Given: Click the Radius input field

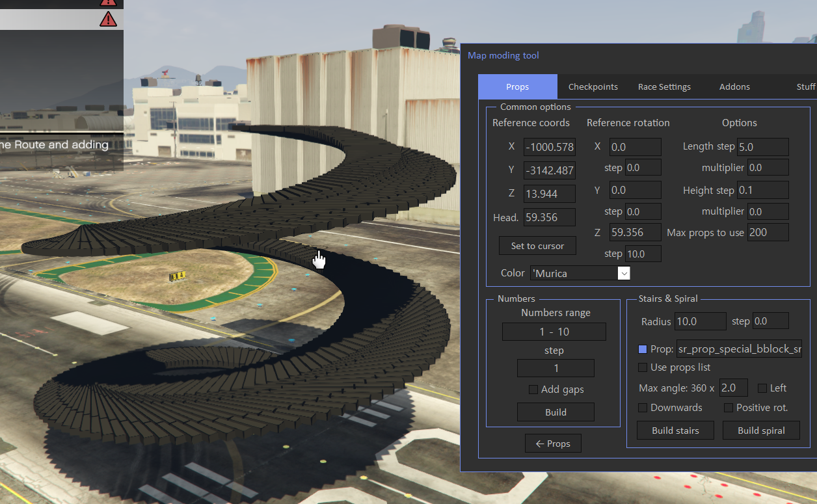Looking at the screenshot, I should tap(701, 321).
